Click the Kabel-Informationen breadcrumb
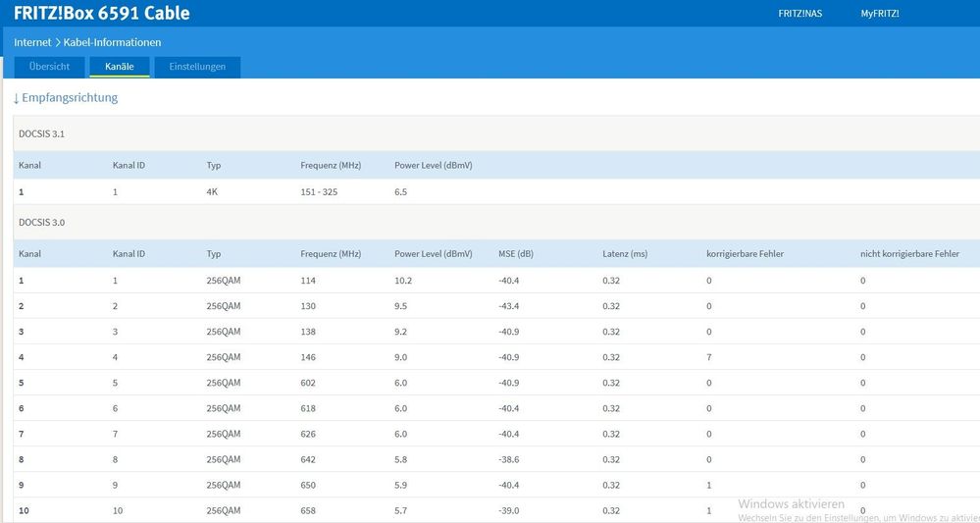Screen dimensions: 980x523 pyautogui.click(x=112, y=42)
